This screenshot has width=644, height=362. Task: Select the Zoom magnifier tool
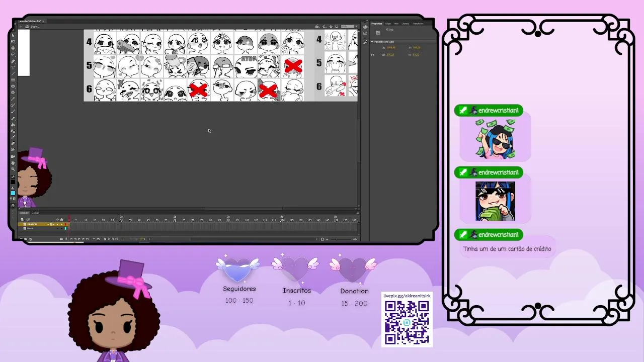(13, 168)
